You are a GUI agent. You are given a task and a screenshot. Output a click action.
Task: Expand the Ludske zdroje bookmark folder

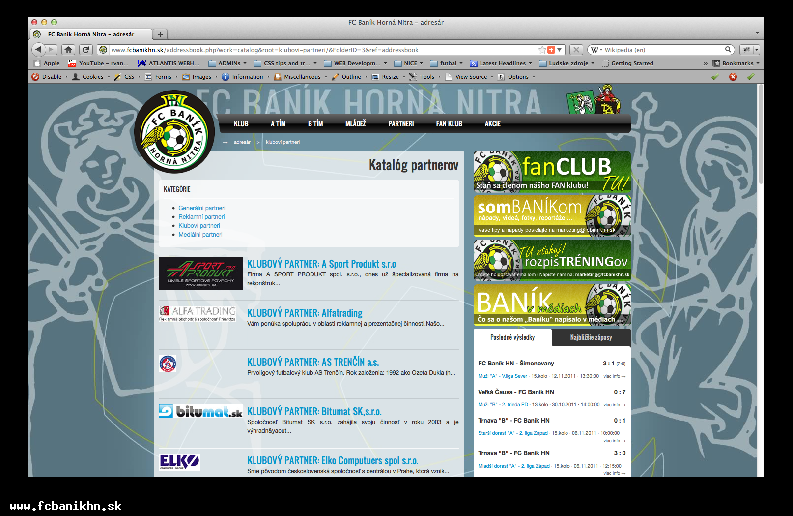pos(566,63)
